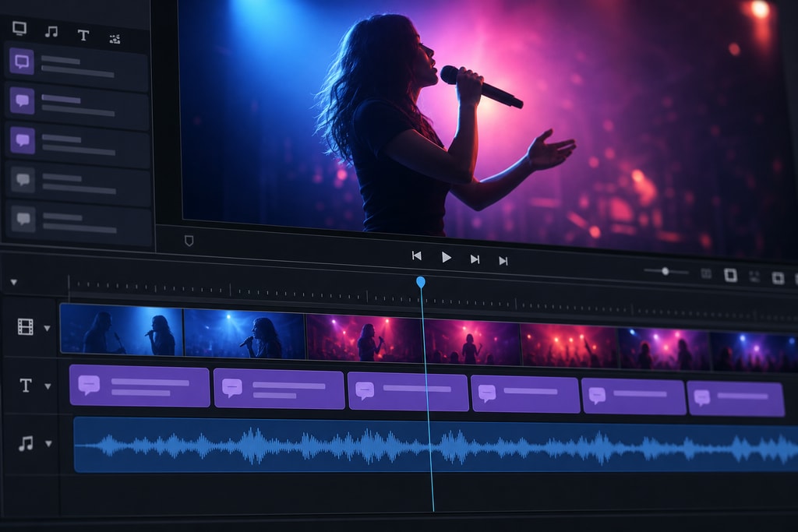This screenshot has height=532, width=798.
Task: Expand the video track dropdown arrow
Action: click(x=47, y=329)
